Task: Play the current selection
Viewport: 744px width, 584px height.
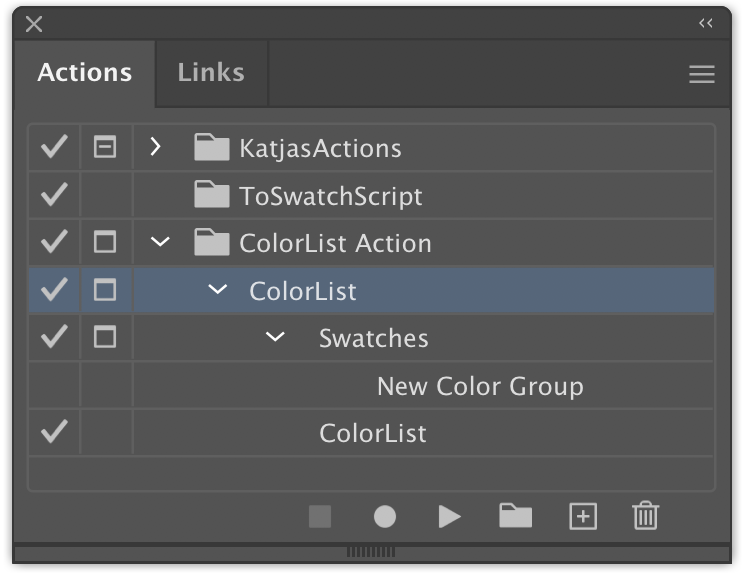Action: click(449, 516)
